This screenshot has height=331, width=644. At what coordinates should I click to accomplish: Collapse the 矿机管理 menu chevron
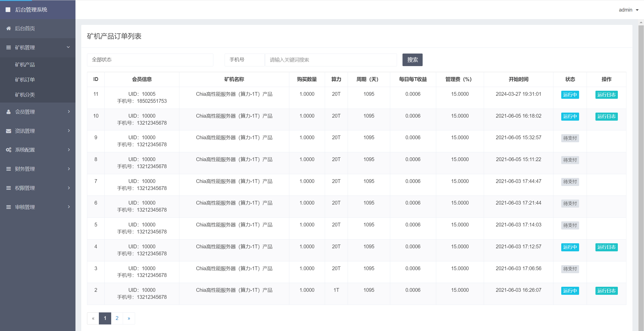click(68, 47)
